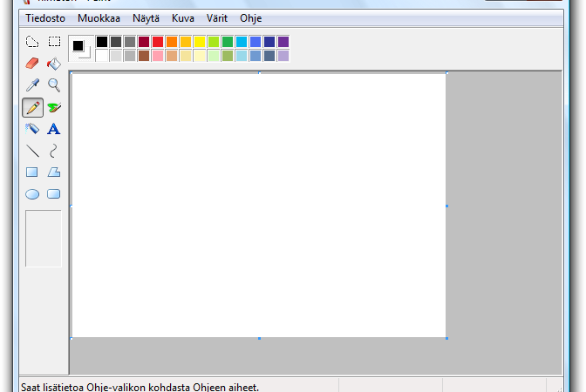The image size is (586, 392).
Task: Open the Muokkaa menu
Action: coord(99,18)
